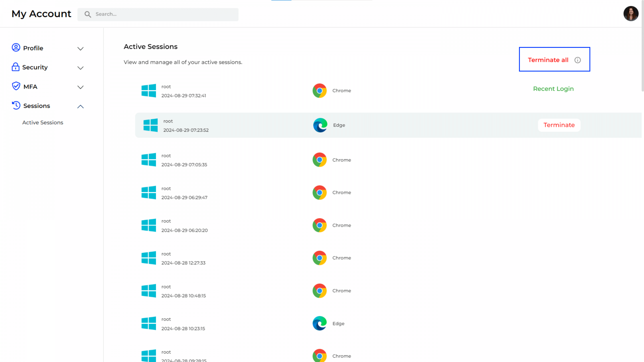Click Chrome icon of 12:27:33 session
This screenshot has height=362, width=644.
pos(320,258)
